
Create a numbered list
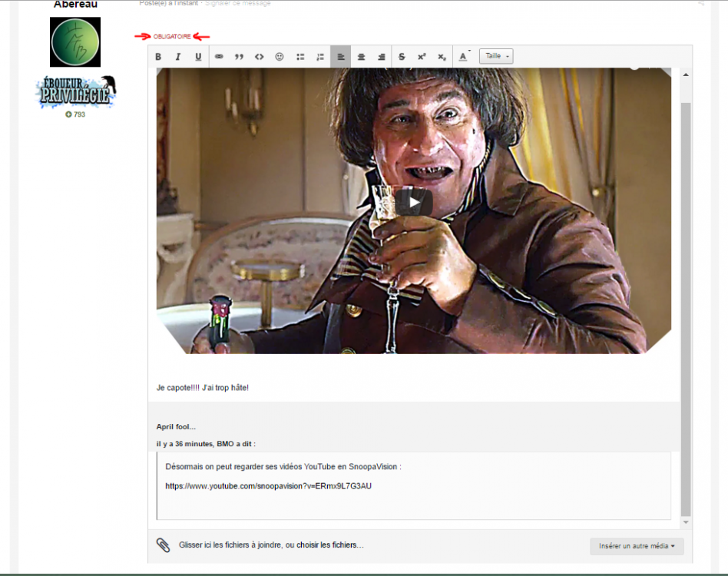pyautogui.click(x=319, y=56)
